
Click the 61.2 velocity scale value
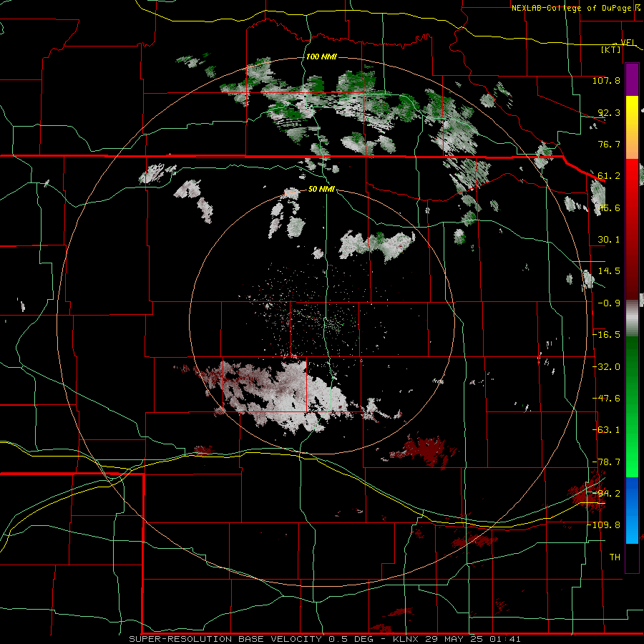[x=609, y=176]
